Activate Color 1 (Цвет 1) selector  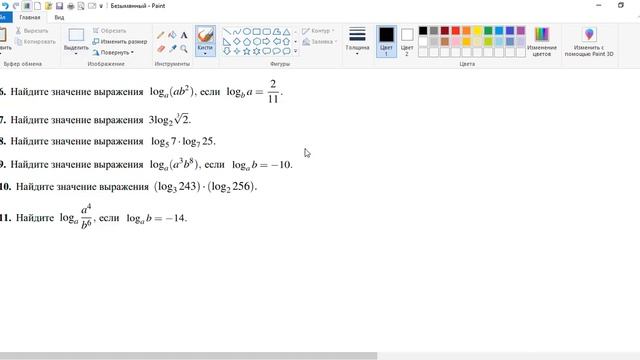pos(386,41)
